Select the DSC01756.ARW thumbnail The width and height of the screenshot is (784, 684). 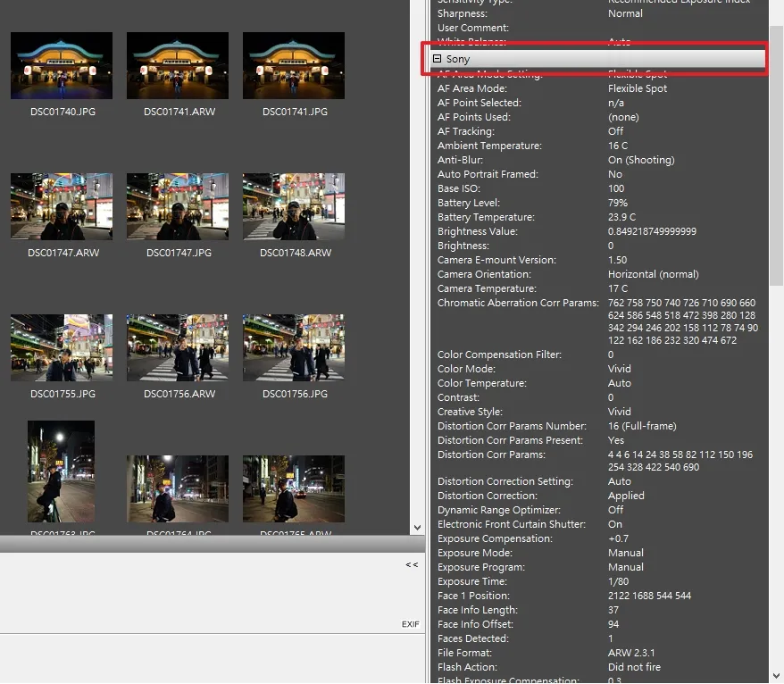pyautogui.click(x=178, y=347)
